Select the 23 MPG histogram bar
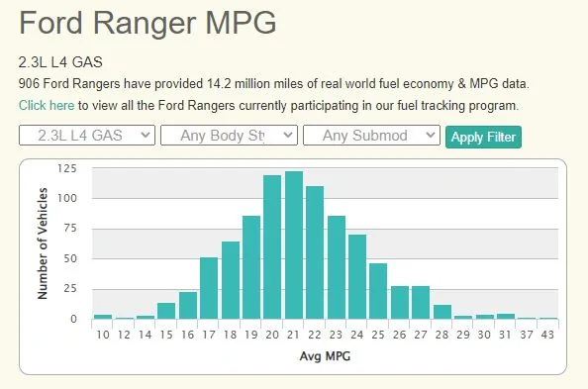 (x=337, y=267)
